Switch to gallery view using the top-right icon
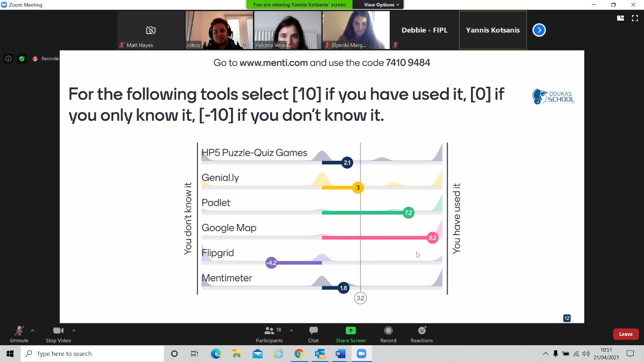Viewport: 644px width, 362px height. pos(620,18)
